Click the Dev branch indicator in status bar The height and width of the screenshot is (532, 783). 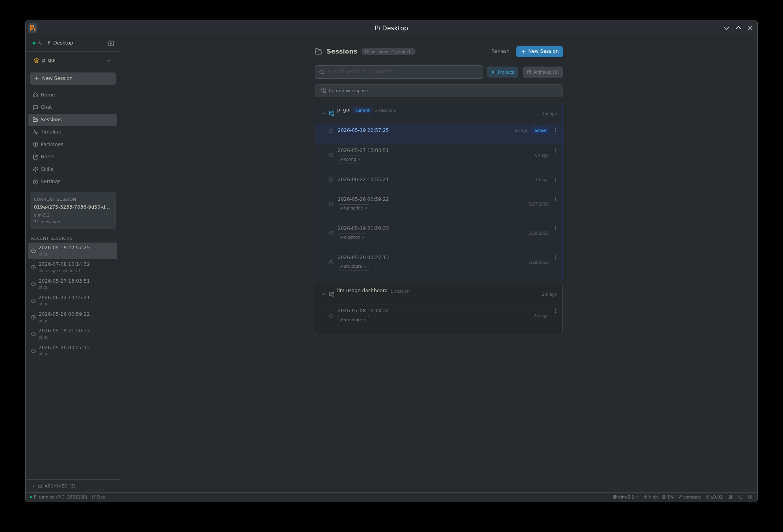pos(98,497)
